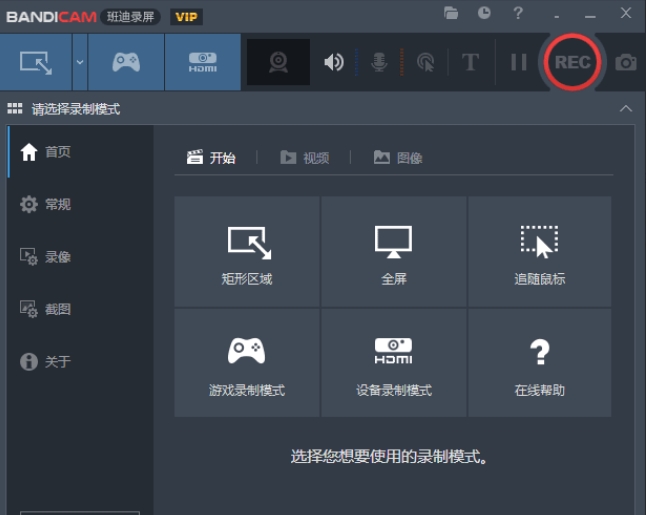Choose the 矩形区域 recording tile
Screen dimensions: 646x515
click(x=247, y=252)
